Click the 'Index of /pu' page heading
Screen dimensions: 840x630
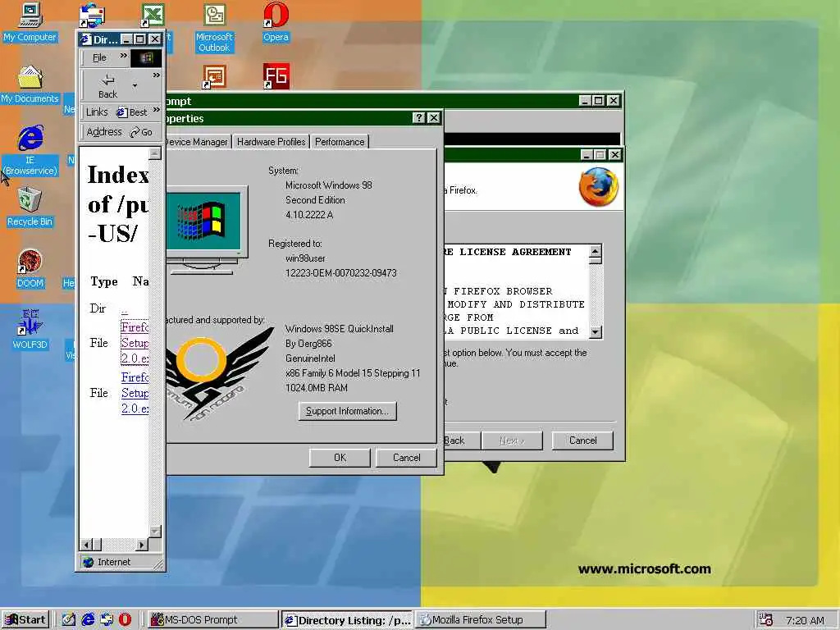(118, 189)
